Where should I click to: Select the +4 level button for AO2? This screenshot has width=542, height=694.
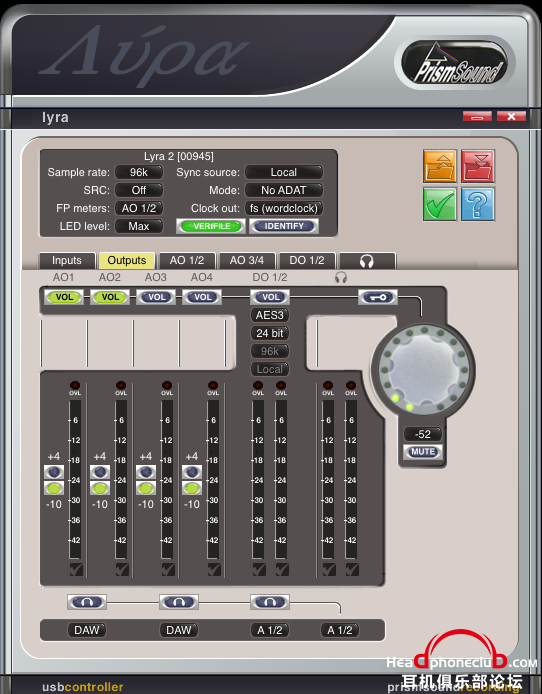(100, 472)
